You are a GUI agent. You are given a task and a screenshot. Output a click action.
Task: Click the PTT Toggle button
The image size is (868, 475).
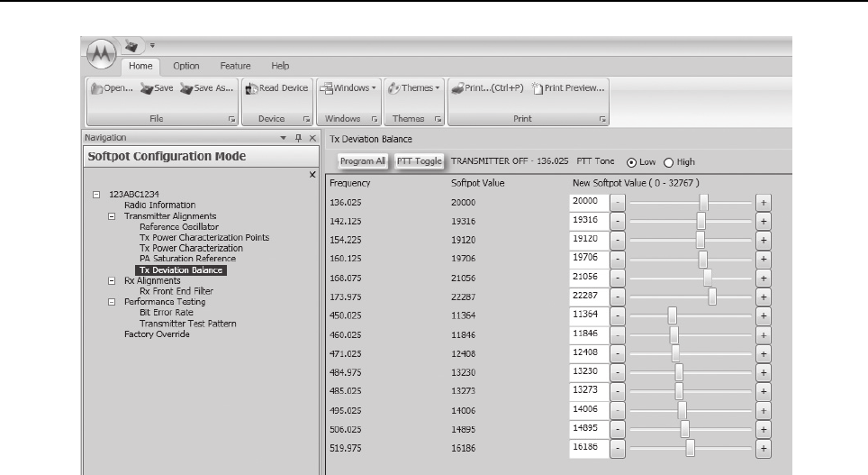(419, 161)
